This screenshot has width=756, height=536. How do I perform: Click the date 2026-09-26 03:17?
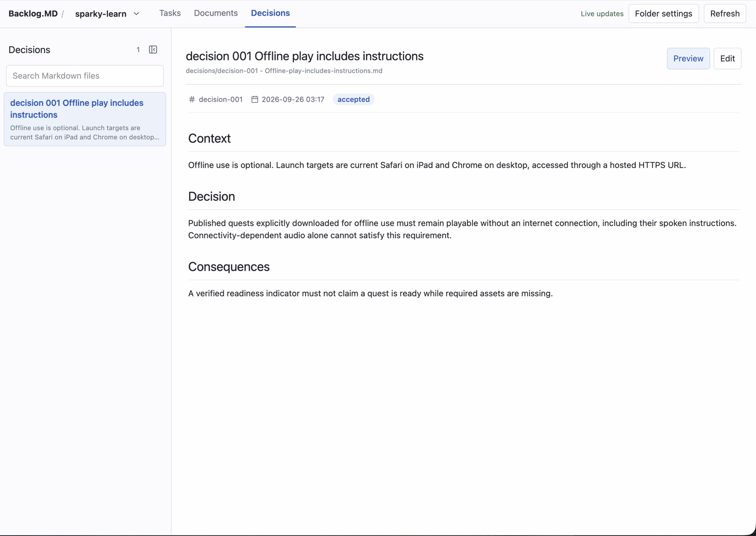[293, 99]
